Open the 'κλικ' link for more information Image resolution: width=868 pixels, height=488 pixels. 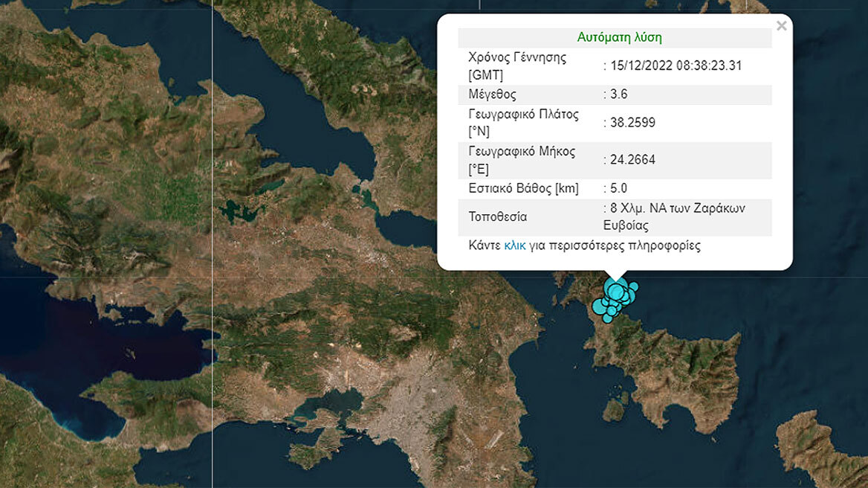[x=514, y=245]
